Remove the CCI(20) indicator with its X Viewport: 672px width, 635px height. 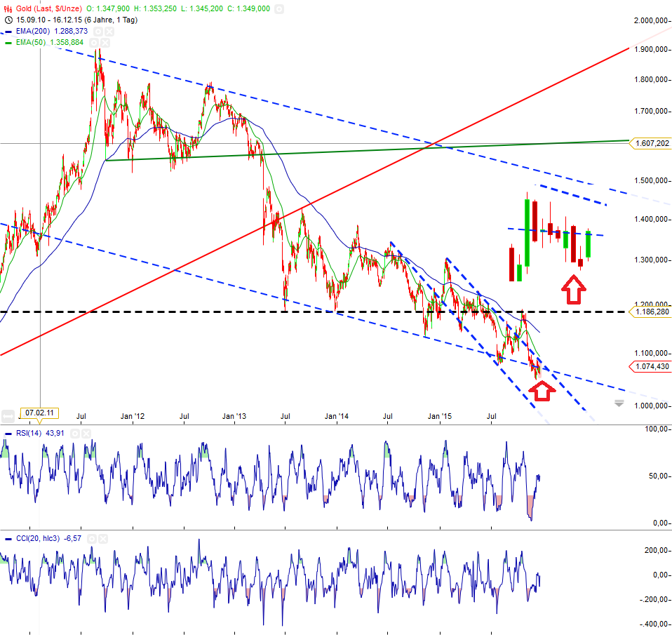[x=103, y=539]
